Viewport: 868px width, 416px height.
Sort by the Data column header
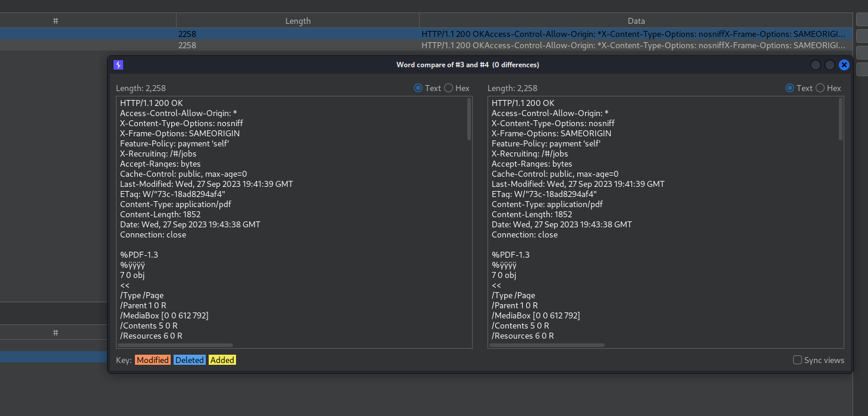click(636, 21)
